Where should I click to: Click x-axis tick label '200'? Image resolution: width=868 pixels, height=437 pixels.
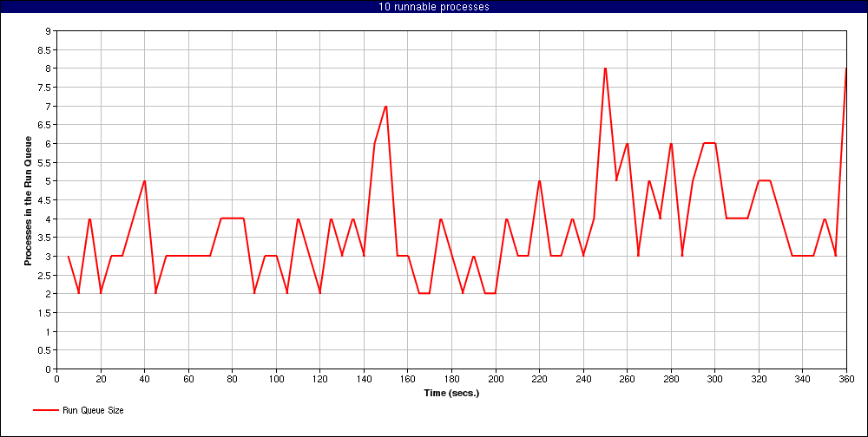click(x=496, y=379)
